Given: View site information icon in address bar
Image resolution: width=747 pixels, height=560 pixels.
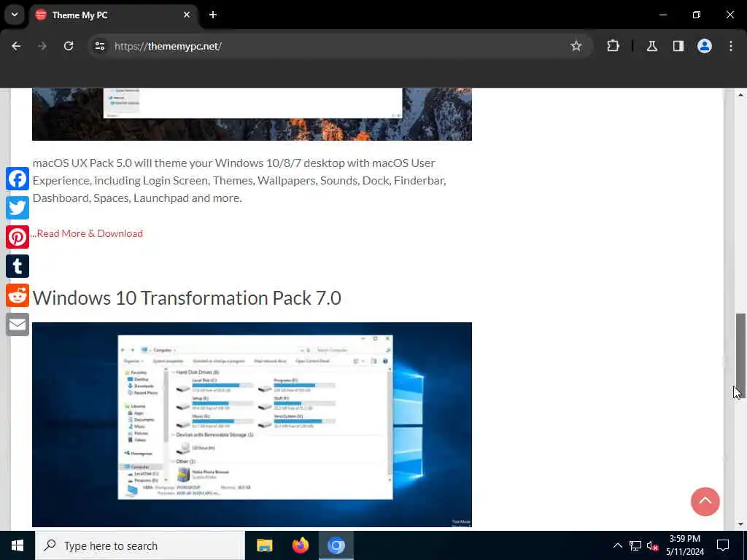Looking at the screenshot, I should click(99, 46).
